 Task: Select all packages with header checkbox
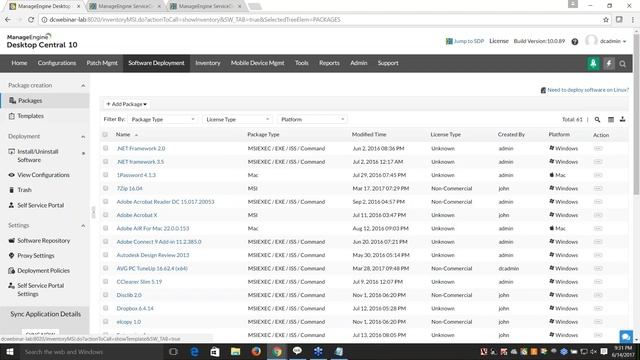[x=105, y=134]
